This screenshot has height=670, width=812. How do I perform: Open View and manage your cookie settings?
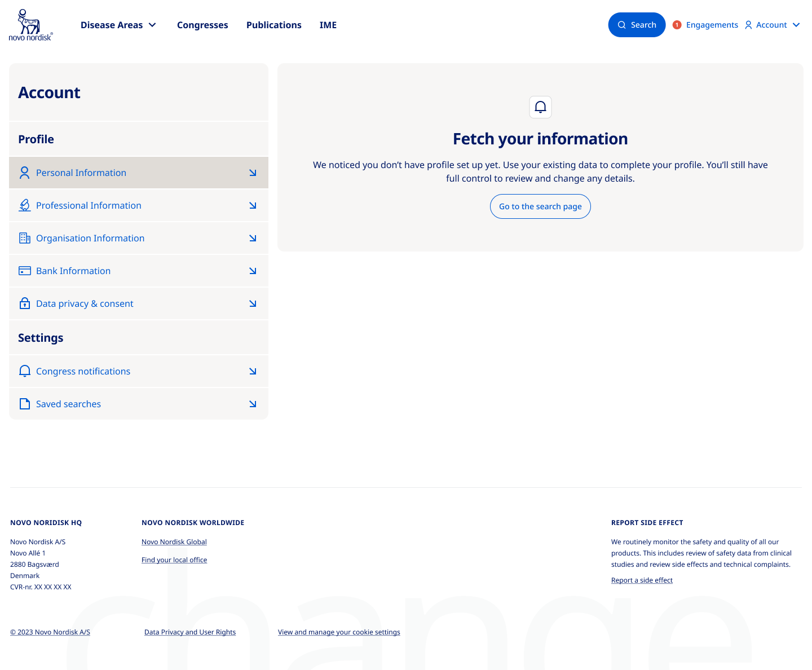tap(339, 632)
